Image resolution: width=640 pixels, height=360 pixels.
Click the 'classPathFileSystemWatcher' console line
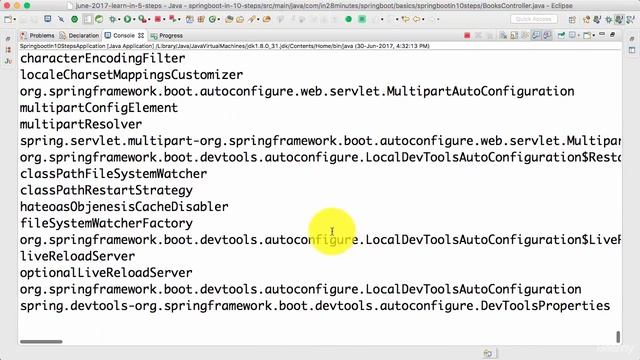113,174
